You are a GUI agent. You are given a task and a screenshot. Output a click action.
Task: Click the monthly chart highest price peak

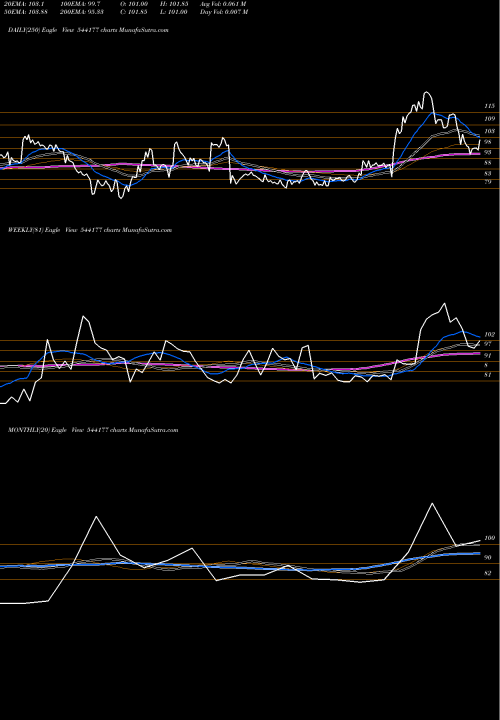432,503
